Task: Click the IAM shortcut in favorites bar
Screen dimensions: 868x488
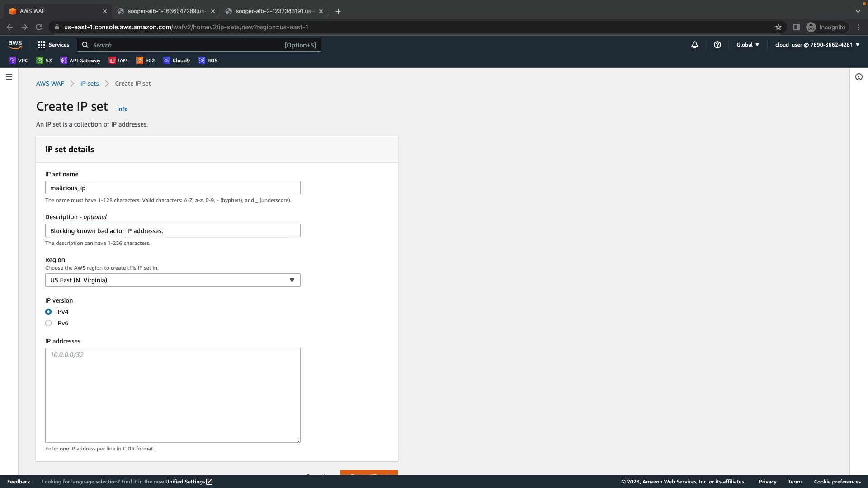Action: tap(118, 61)
